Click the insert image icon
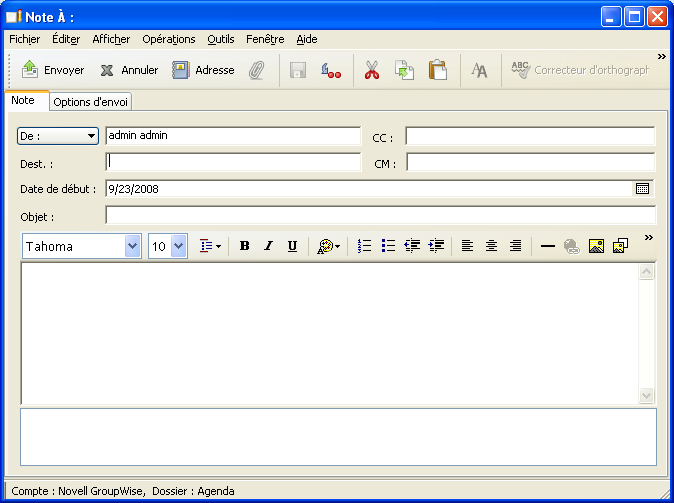 coord(596,246)
